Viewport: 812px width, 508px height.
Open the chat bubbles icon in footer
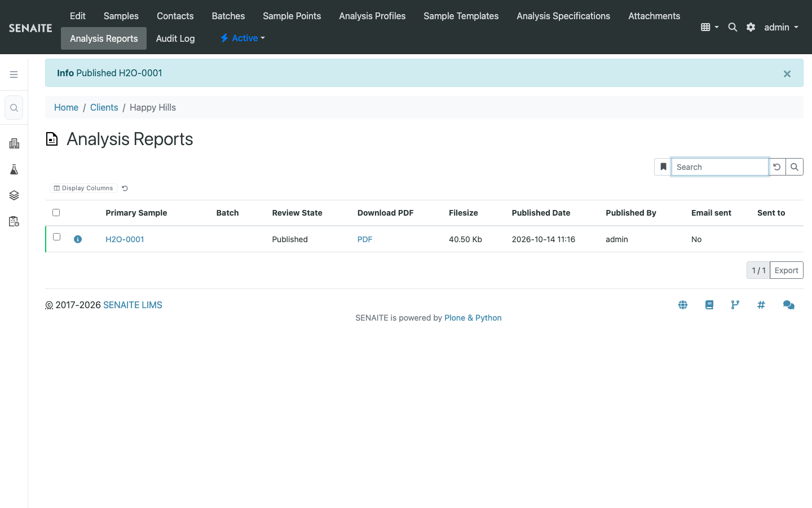pos(789,305)
